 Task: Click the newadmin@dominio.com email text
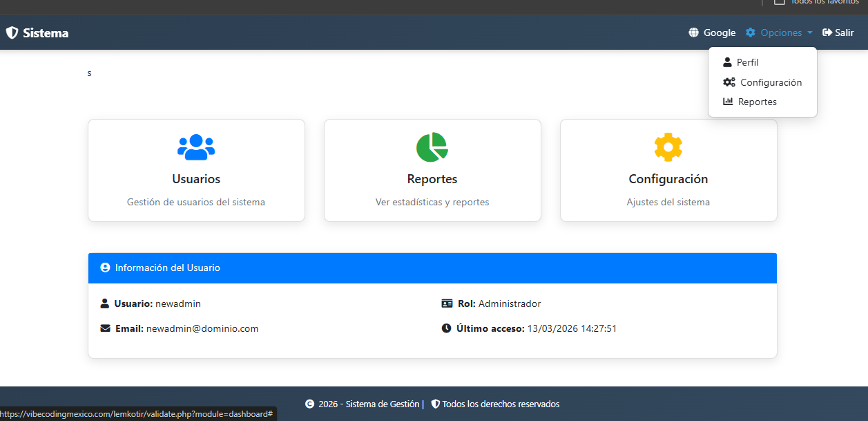point(202,328)
